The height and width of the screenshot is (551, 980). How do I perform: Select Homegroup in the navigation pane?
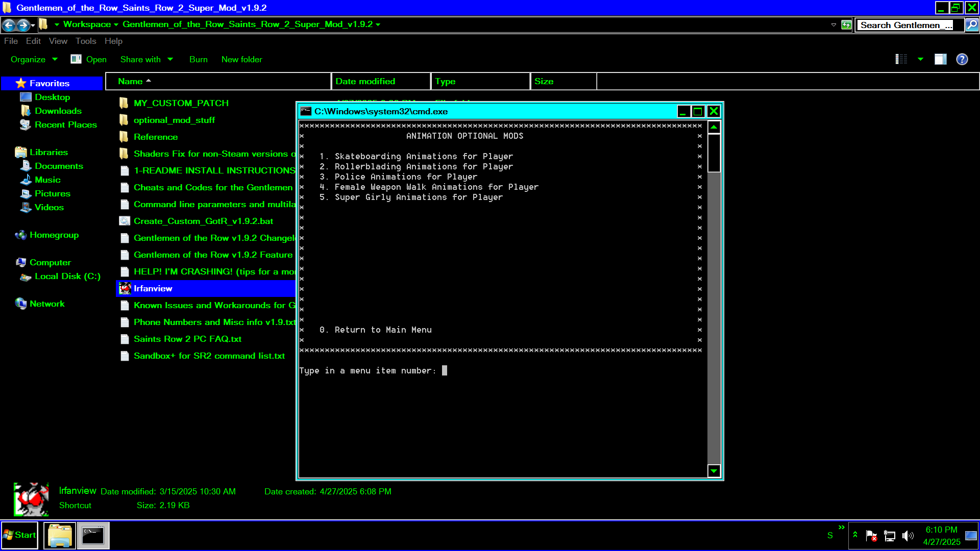54,235
